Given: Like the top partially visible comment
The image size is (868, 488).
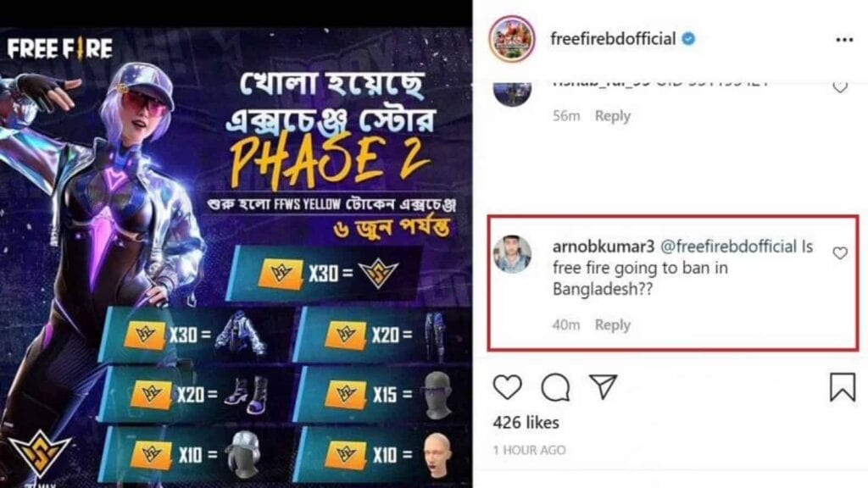Looking at the screenshot, I should tap(840, 87).
